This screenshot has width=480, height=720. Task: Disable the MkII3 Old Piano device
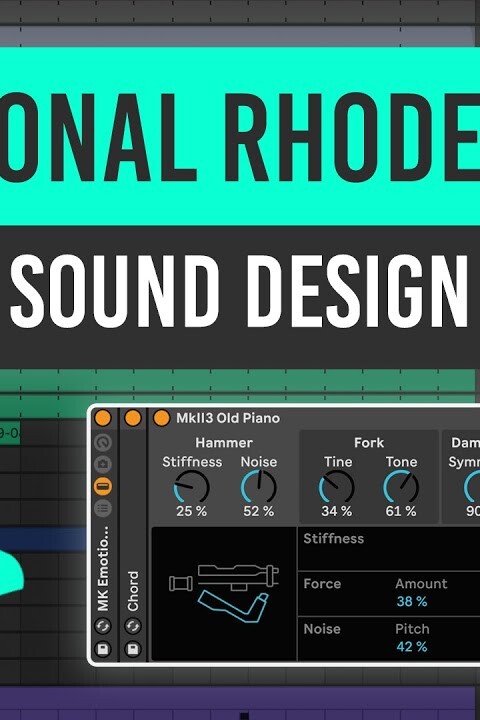click(x=161, y=418)
